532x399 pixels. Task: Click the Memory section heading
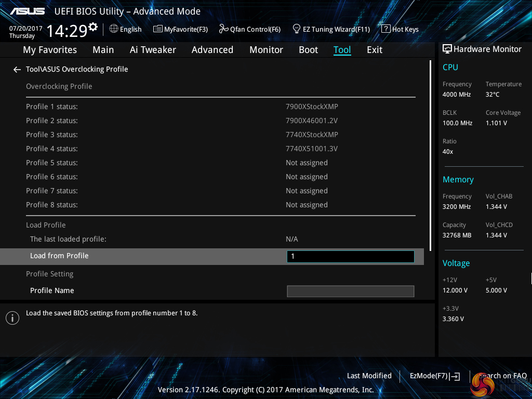click(458, 179)
